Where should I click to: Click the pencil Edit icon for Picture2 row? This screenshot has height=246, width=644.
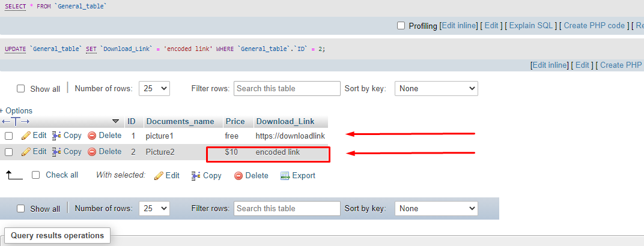pos(26,152)
